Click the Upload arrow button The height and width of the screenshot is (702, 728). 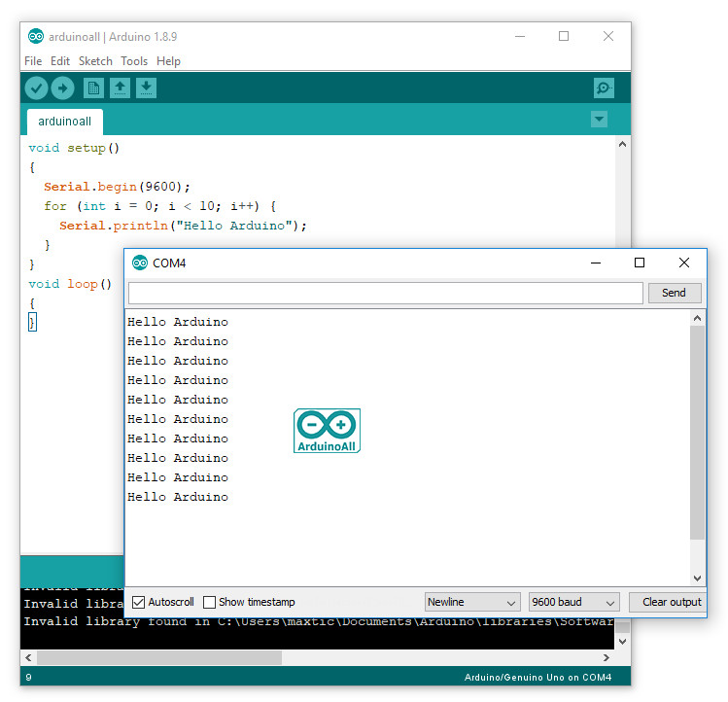tap(62, 88)
